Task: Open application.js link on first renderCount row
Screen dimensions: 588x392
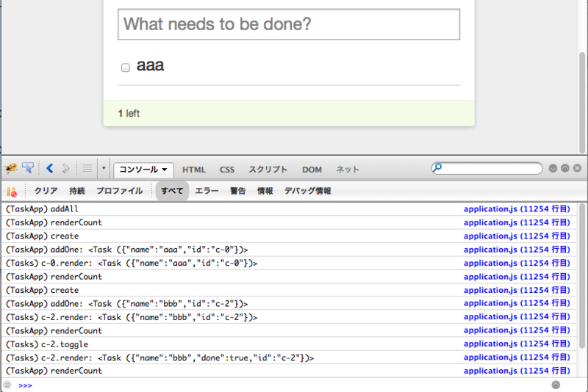Action: pyautogui.click(x=517, y=222)
